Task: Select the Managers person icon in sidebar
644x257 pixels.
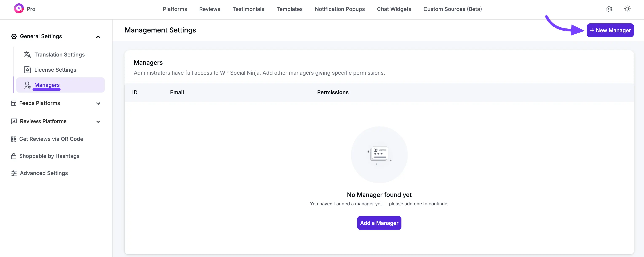Action: click(x=27, y=85)
